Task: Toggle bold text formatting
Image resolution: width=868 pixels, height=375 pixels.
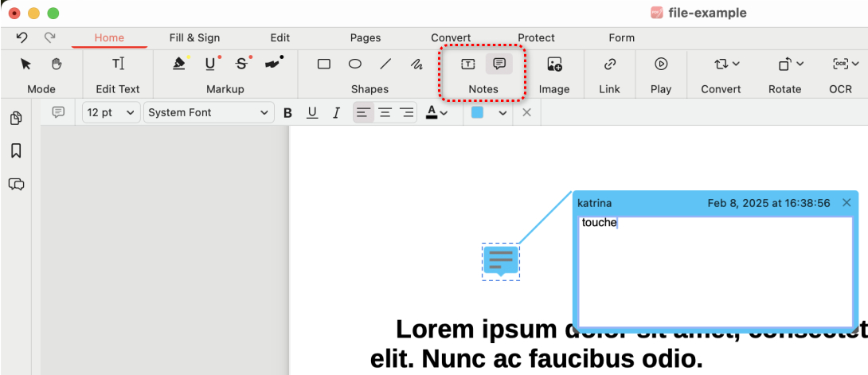Action: [x=287, y=113]
